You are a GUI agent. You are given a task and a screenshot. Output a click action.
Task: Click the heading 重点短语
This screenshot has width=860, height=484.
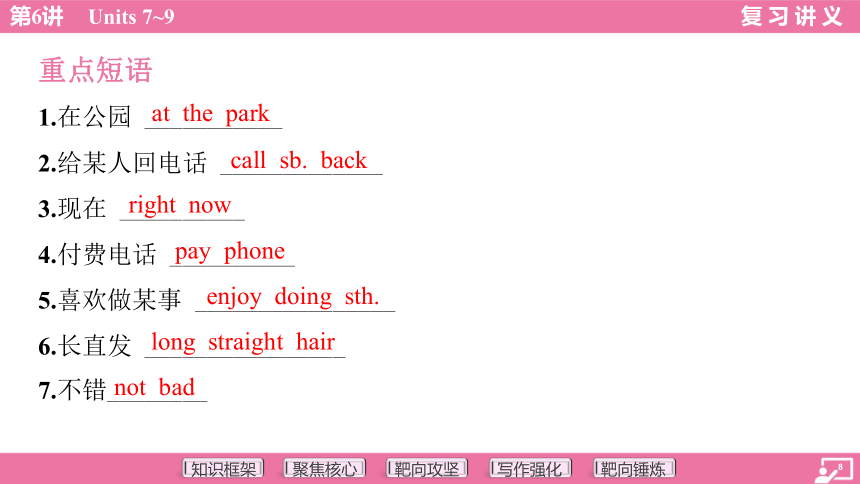point(95,70)
